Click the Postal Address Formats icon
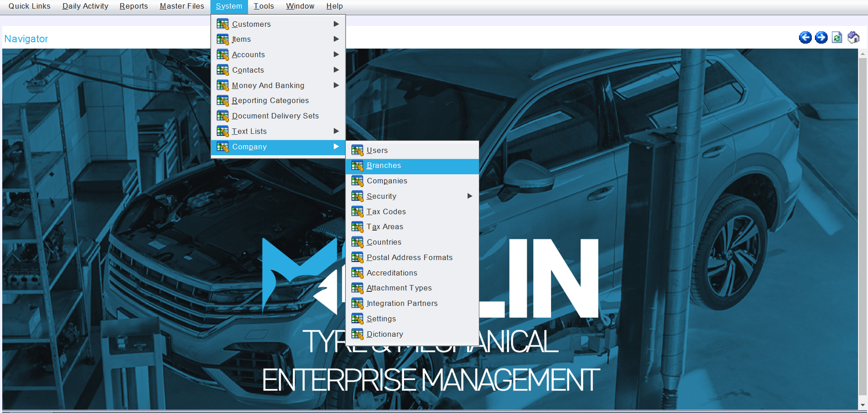This screenshot has height=413, width=868. (x=357, y=257)
